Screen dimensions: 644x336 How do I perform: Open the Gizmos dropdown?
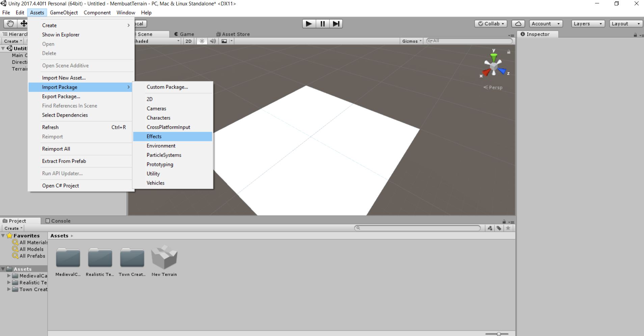tap(411, 41)
